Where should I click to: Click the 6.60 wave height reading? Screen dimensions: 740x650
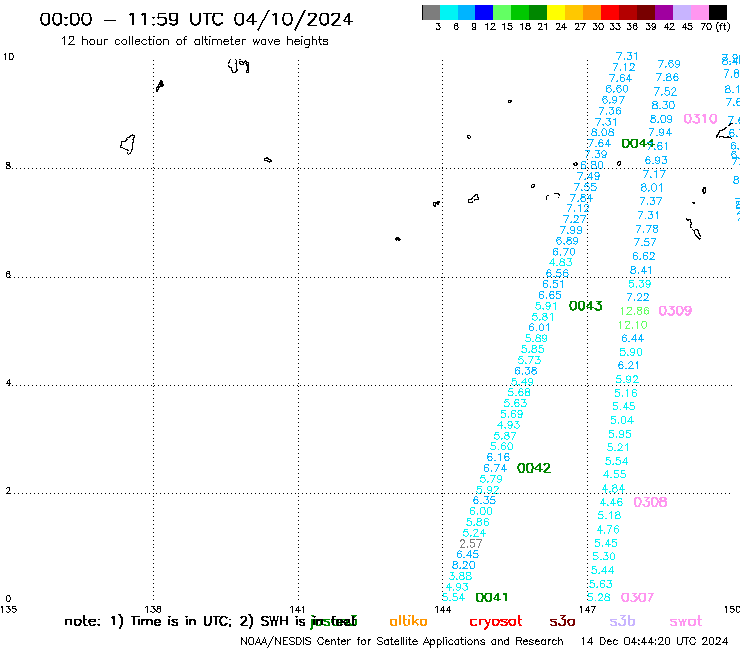617,89
